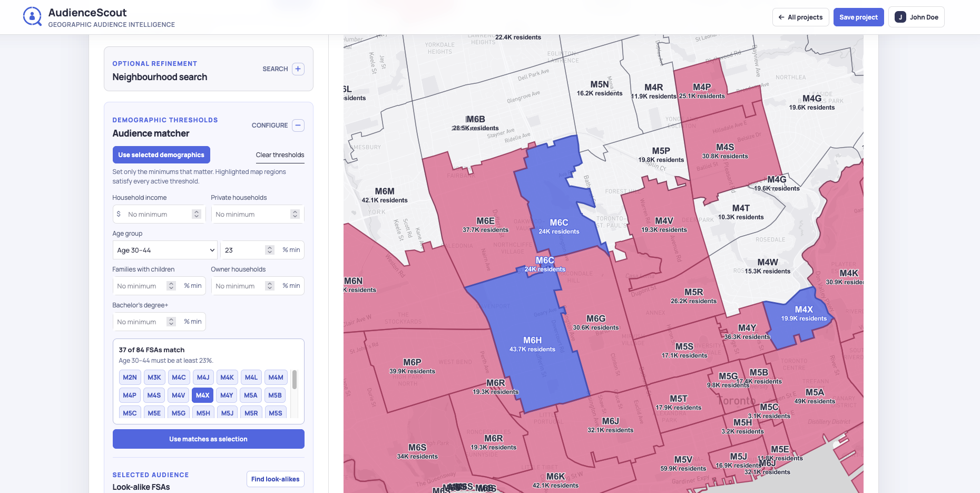980x493 pixels.
Task: Go back to All projects
Action: tap(801, 17)
